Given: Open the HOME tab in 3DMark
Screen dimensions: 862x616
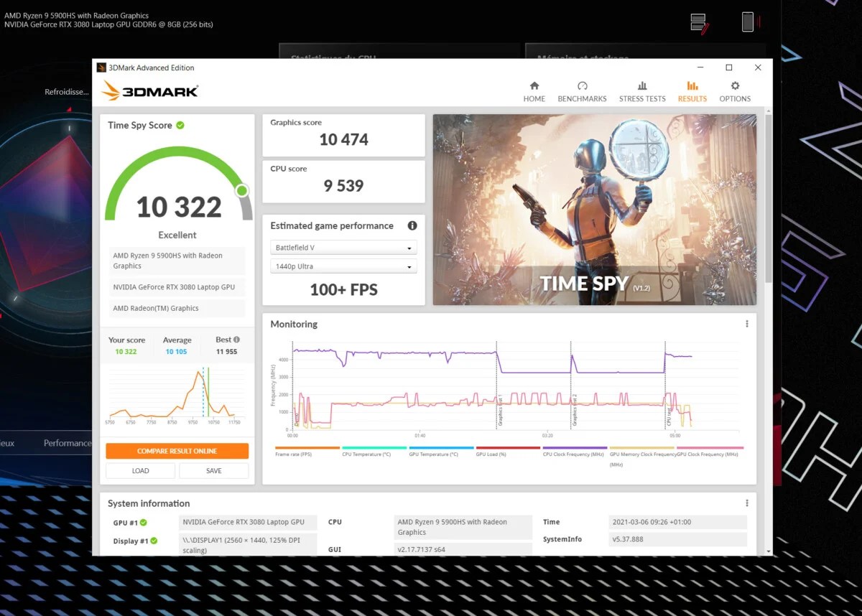Looking at the screenshot, I should pos(534,91).
